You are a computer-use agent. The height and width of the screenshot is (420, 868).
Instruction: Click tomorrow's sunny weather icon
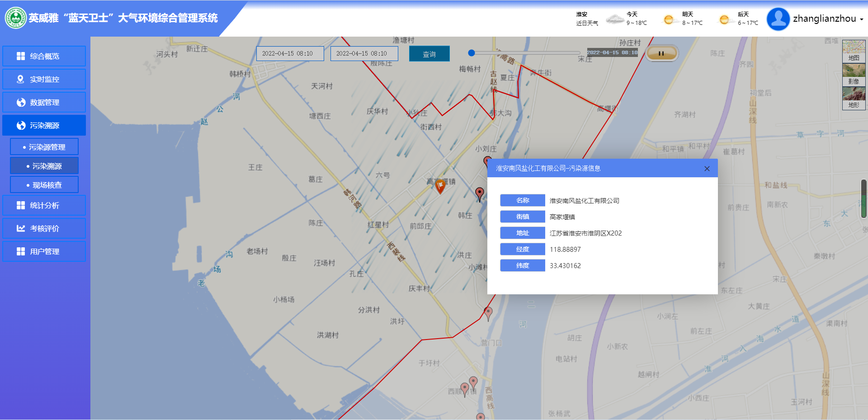(669, 19)
